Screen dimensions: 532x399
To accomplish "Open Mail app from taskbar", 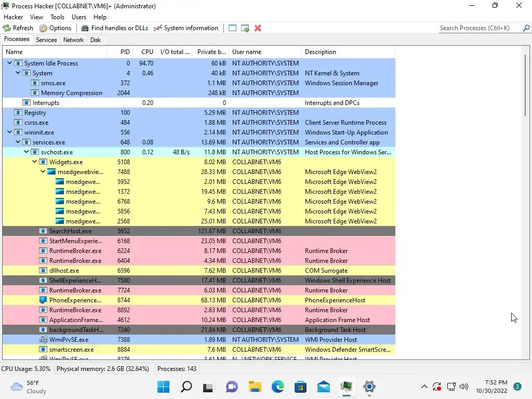I will [x=324, y=387].
